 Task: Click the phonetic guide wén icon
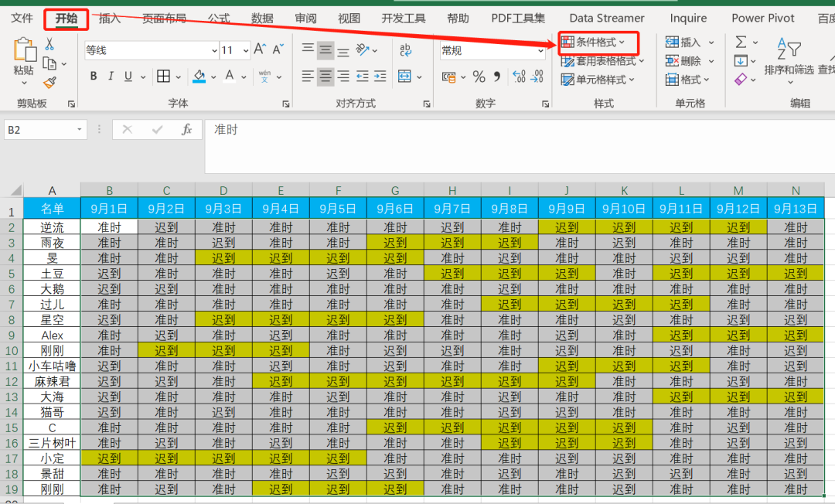click(x=264, y=76)
